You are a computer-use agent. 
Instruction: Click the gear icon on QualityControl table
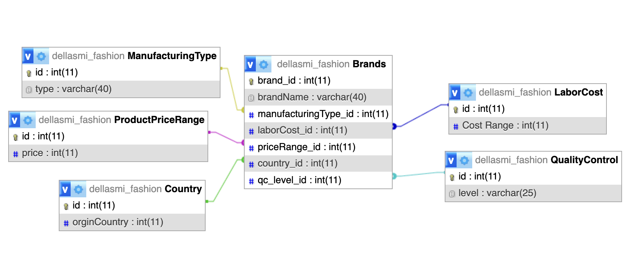(x=464, y=160)
